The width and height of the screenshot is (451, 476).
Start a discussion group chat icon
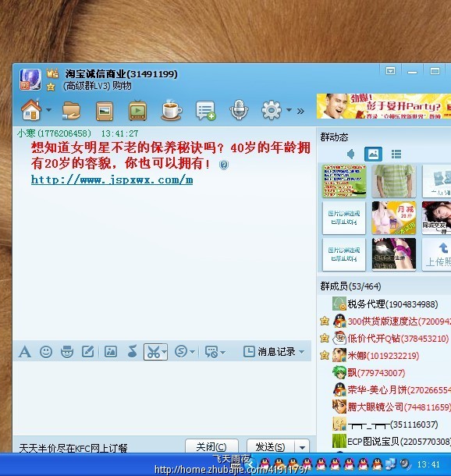pyautogui.click(x=205, y=111)
